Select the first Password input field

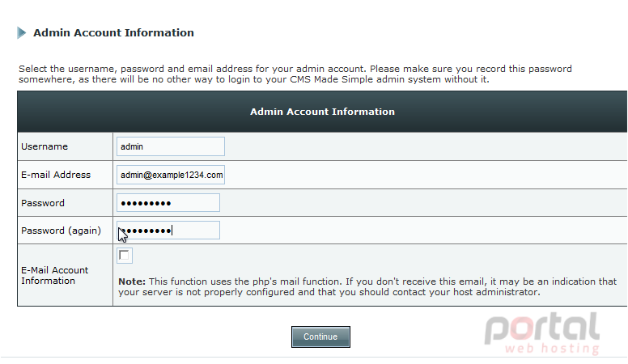pyautogui.click(x=168, y=202)
